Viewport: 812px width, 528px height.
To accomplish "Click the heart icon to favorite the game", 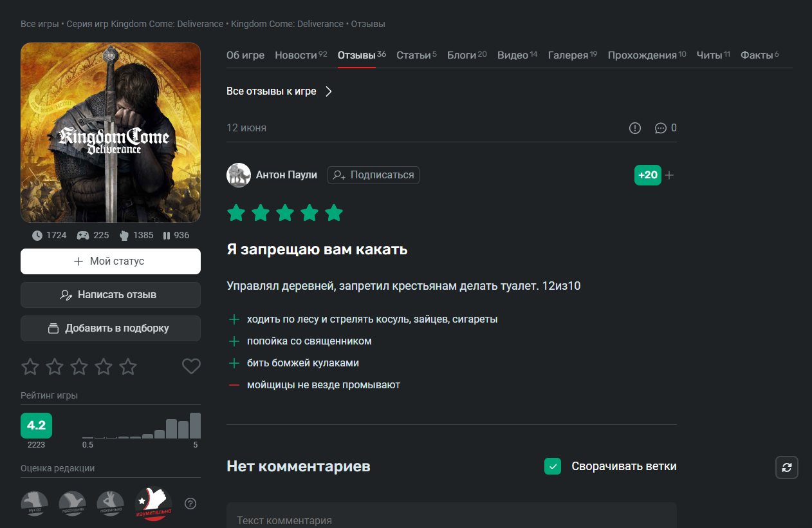I will 191,366.
